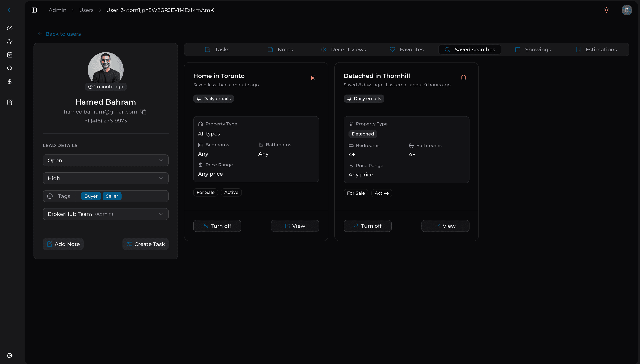Viewport: 640px width, 364px height.
Task: Expand the Open status dropdown
Action: 106,160
